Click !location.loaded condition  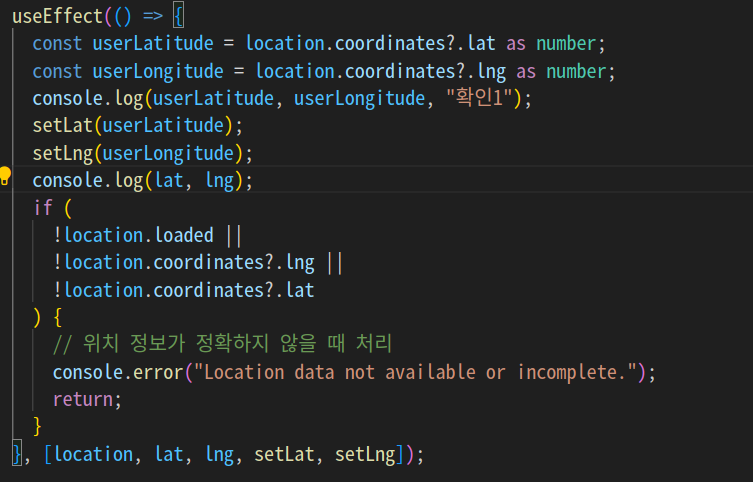[x=133, y=236]
